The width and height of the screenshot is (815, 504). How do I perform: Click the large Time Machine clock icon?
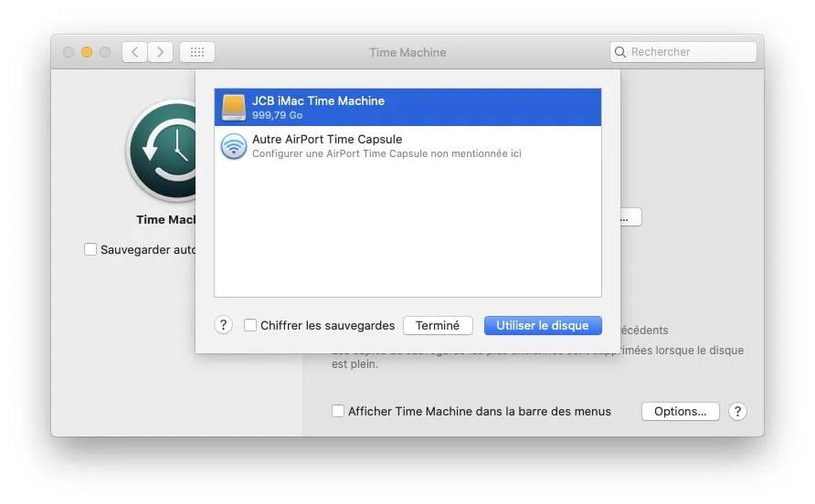pos(162,151)
